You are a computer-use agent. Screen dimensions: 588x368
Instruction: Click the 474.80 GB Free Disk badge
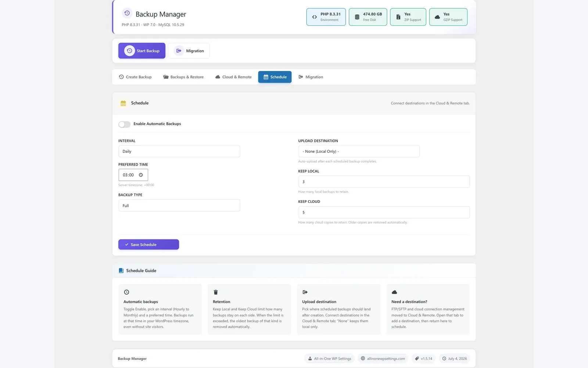tap(368, 17)
